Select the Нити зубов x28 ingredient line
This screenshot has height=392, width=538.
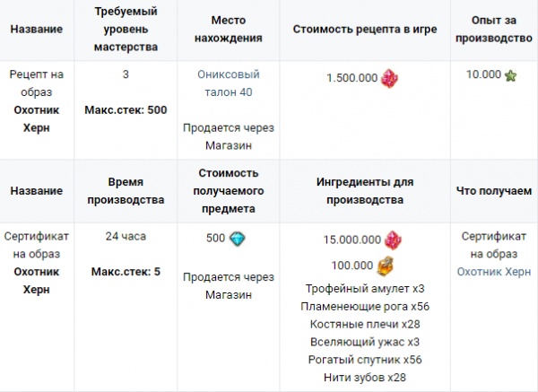click(x=365, y=378)
